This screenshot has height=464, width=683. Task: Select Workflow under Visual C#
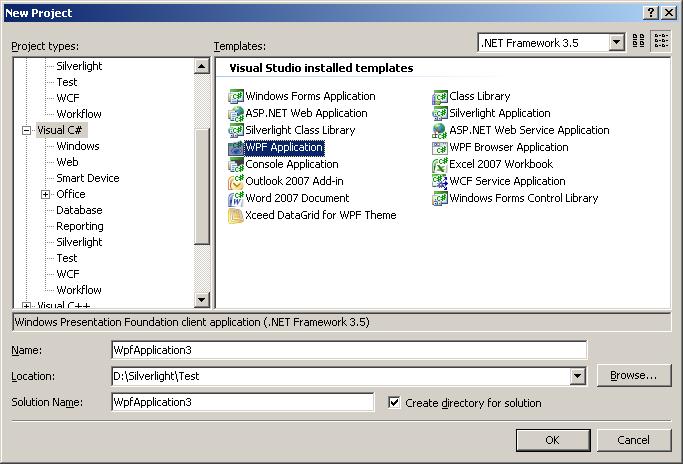(x=79, y=290)
